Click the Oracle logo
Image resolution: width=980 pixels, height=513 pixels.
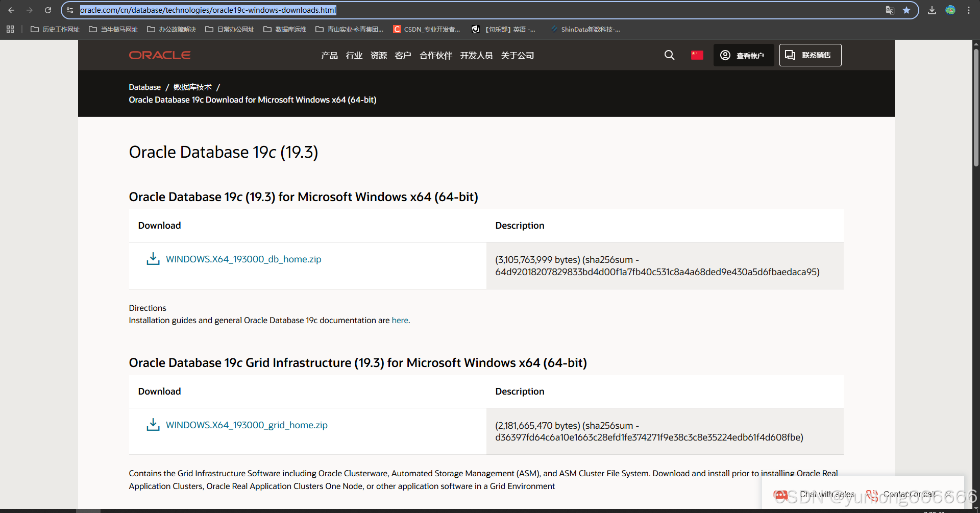point(160,55)
